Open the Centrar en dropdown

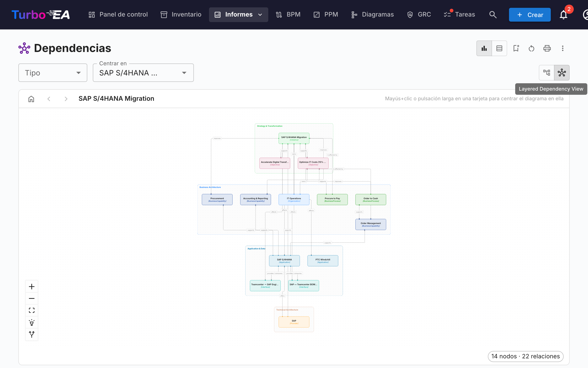coord(143,73)
